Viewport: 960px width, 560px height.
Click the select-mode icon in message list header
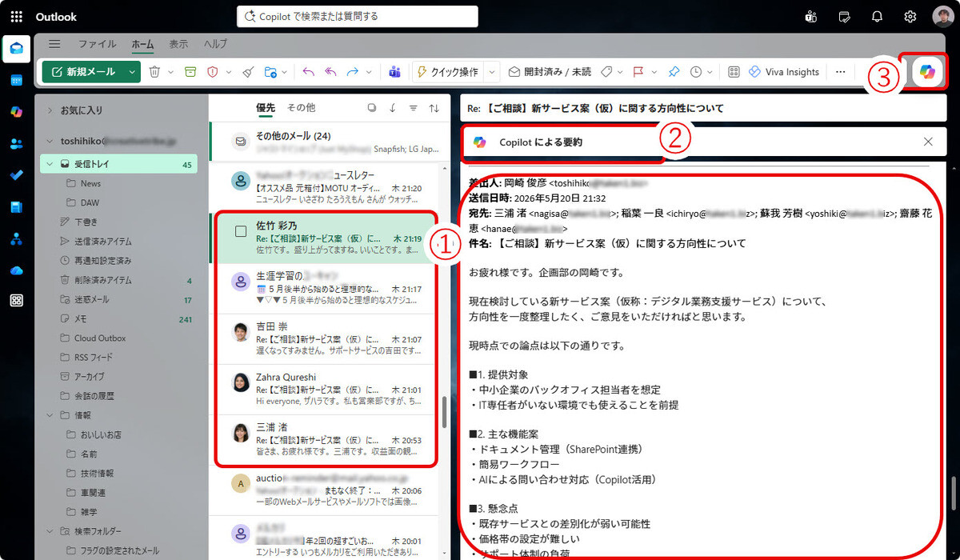point(371,107)
